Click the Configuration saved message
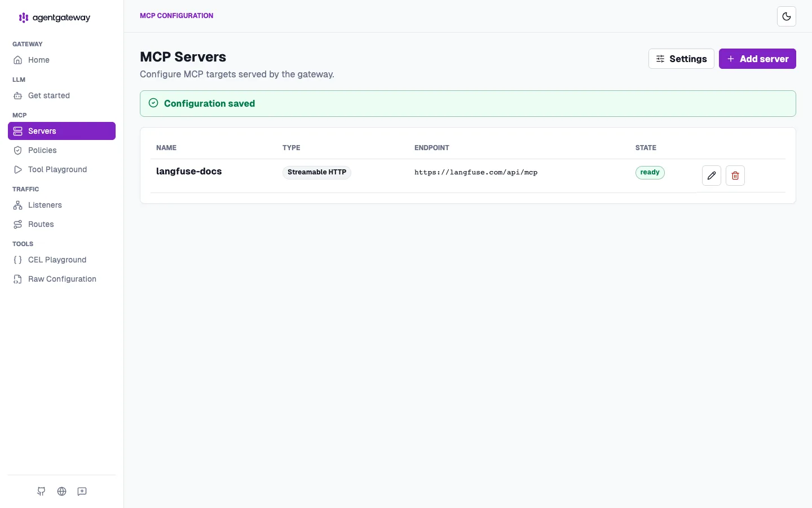The width and height of the screenshot is (812, 508). point(210,103)
